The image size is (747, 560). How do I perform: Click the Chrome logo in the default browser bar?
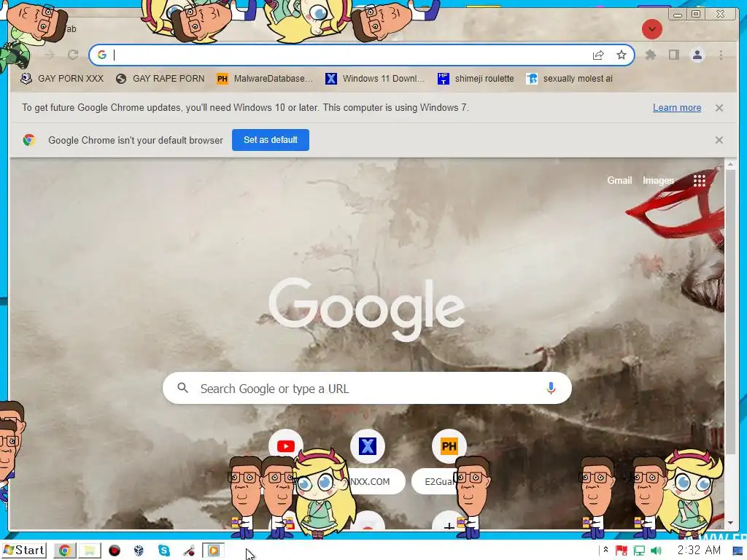click(29, 140)
